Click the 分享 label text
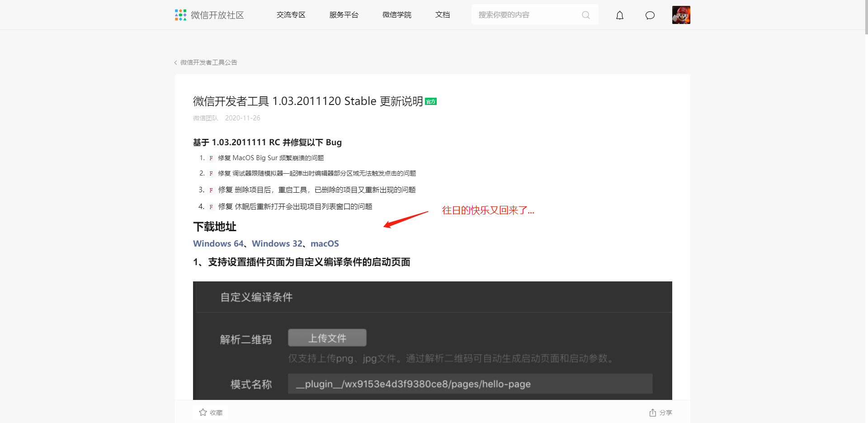The width and height of the screenshot is (868, 423). [x=666, y=413]
